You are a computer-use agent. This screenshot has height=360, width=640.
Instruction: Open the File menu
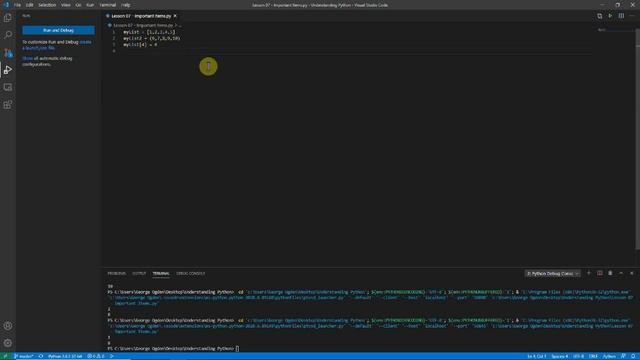(17, 5)
